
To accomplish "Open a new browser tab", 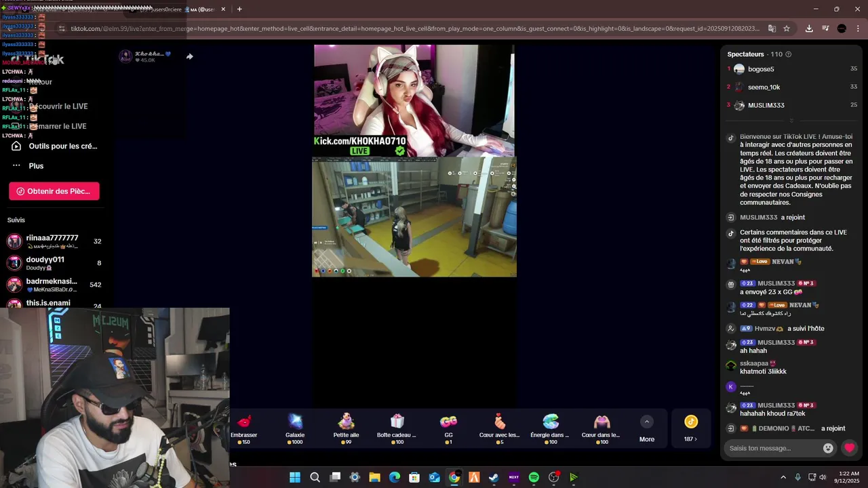I will [239, 9].
